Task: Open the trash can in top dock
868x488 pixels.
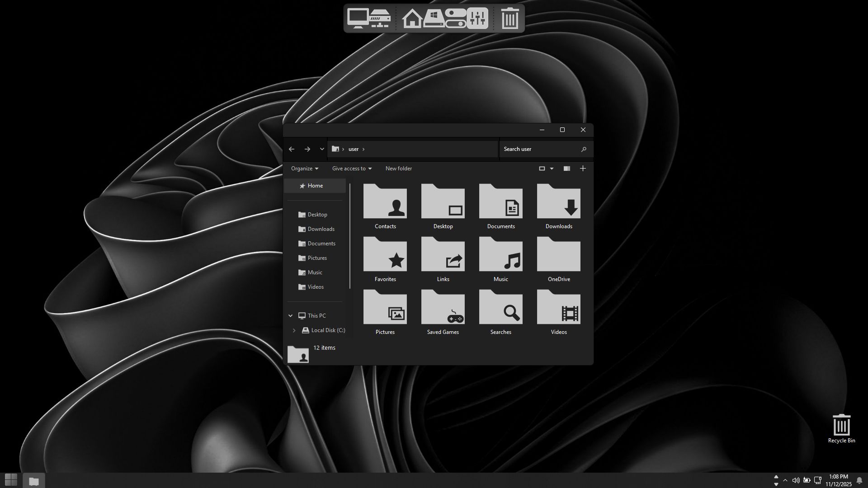Action: pos(509,19)
